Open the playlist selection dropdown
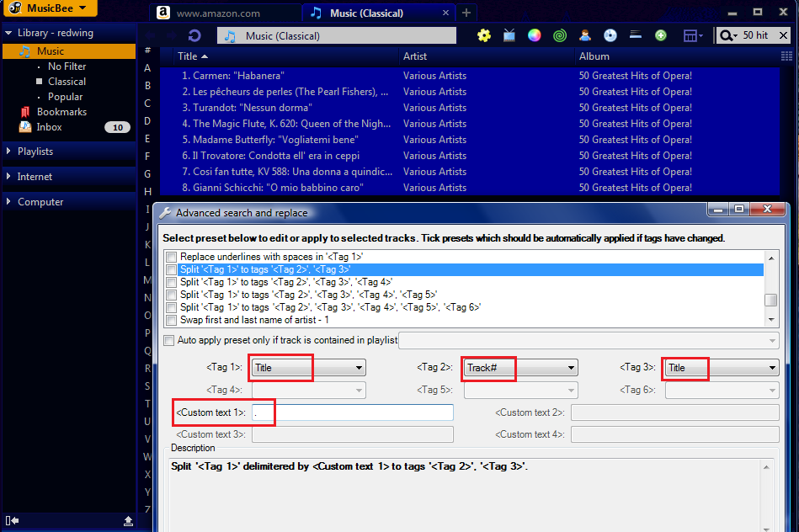This screenshot has height=532, width=799. (x=589, y=340)
